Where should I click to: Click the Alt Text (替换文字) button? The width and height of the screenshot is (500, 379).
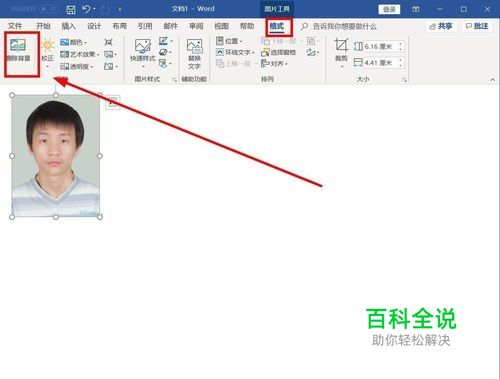point(194,54)
